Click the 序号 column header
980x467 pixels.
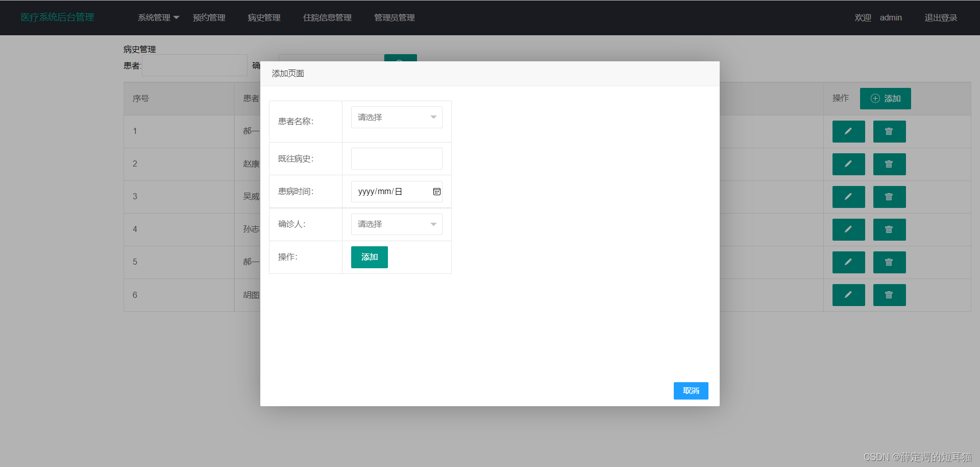click(141, 99)
